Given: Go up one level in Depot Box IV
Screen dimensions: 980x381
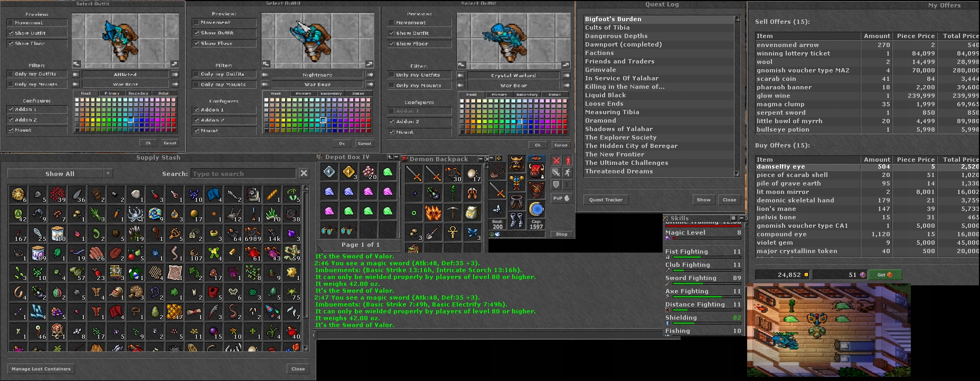Looking at the screenshot, I should (x=390, y=157).
